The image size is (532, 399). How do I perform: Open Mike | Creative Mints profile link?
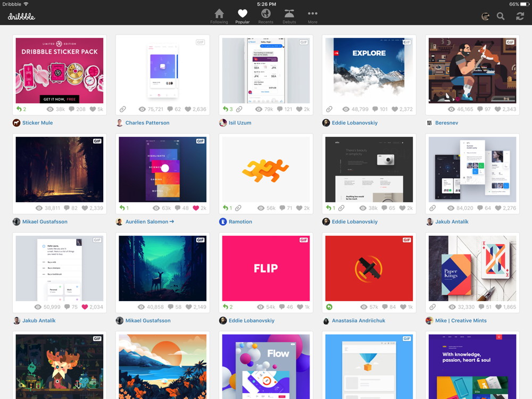pyautogui.click(x=461, y=321)
